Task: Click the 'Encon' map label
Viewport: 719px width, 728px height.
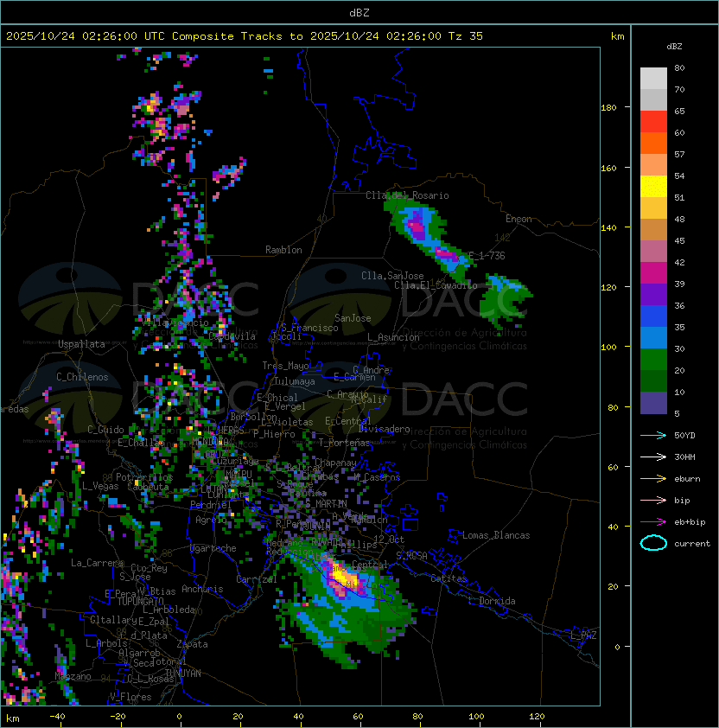Action: coord(519,219)
